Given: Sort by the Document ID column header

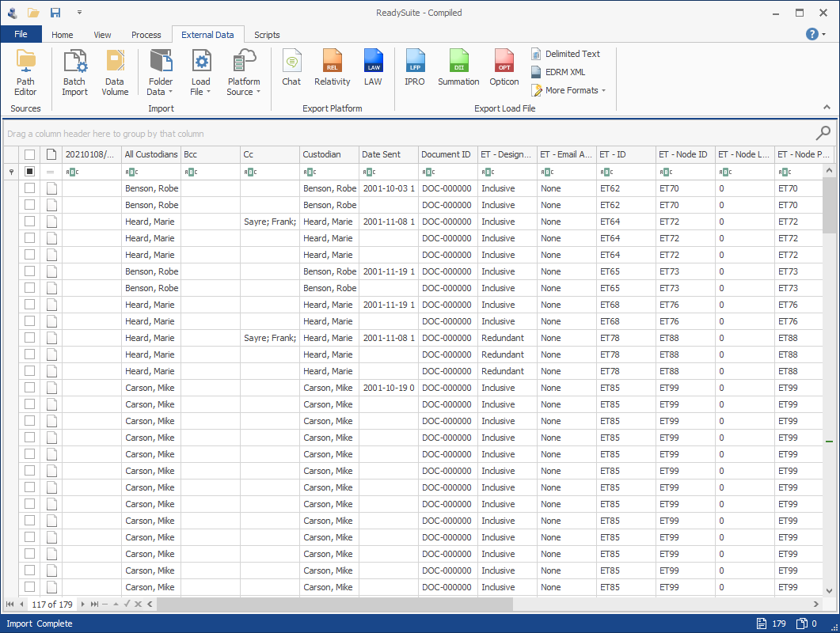Looking at the screenshot, I should pyautogui.click(x=447, y=155).
